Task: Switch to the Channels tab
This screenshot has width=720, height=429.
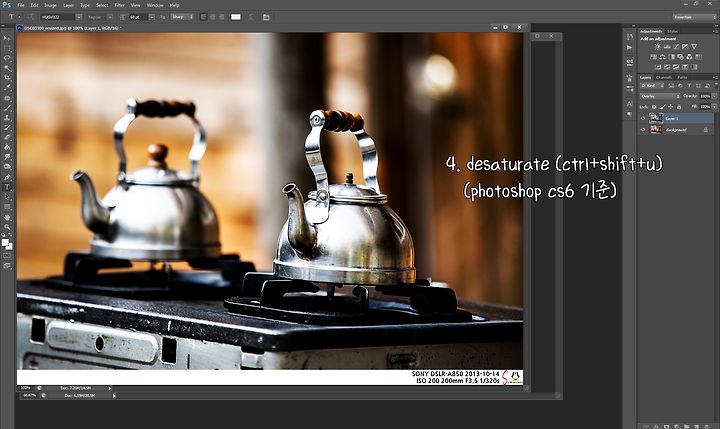Action: click(664, 77)
